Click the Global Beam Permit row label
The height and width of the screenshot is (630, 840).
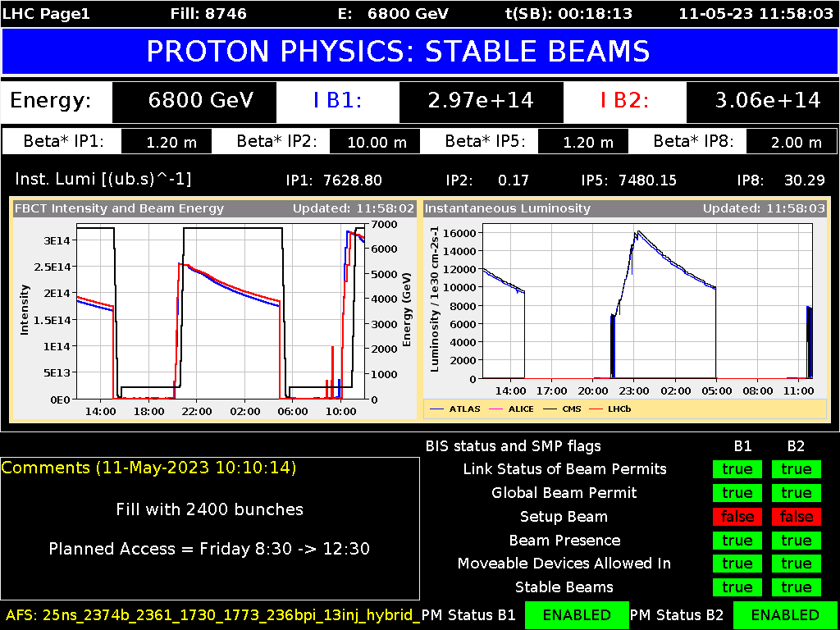[x=564, y=493]
